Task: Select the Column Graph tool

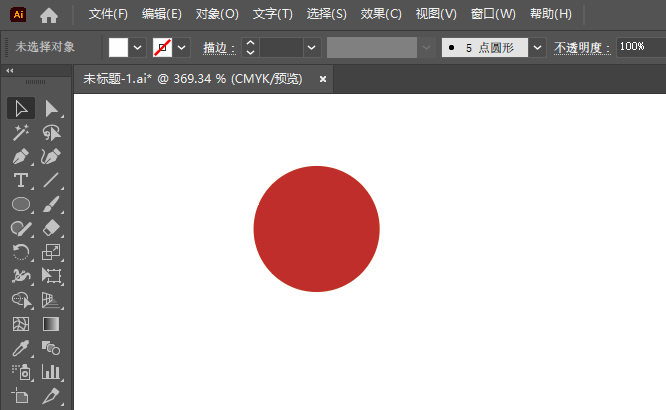Action: (52, 372)
